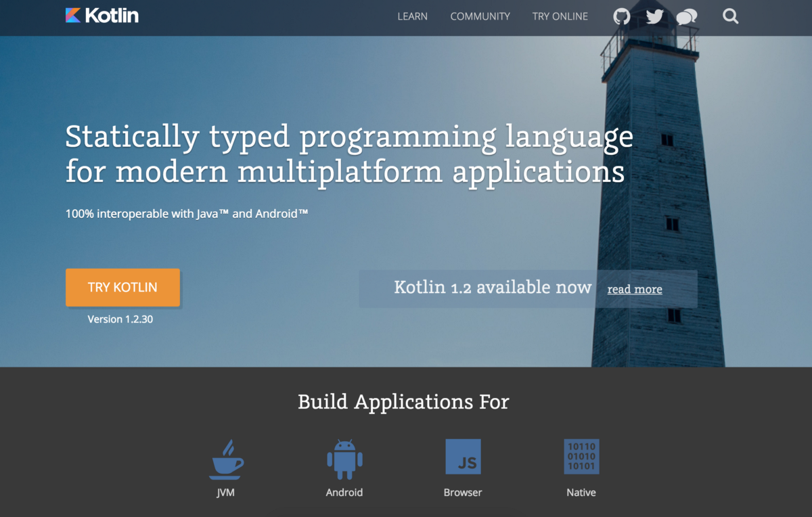Click the 'JVM' label

[x=226, y=493]
